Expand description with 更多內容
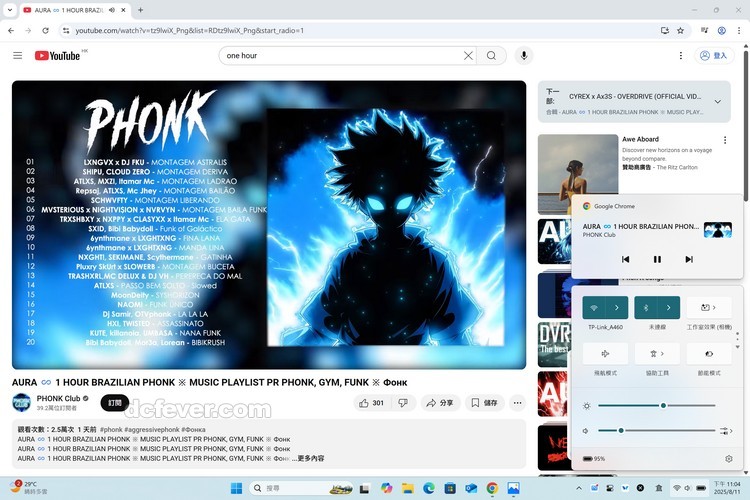The image size is (750, 500). point(310,458)
